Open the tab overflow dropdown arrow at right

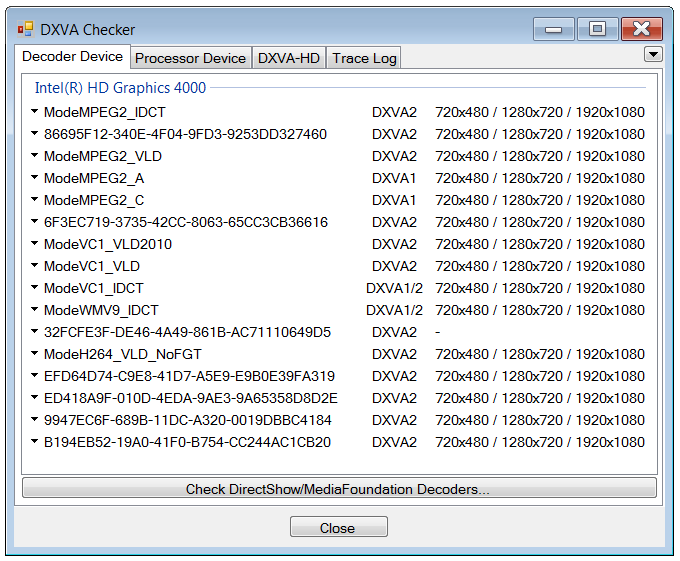[653, 55]
